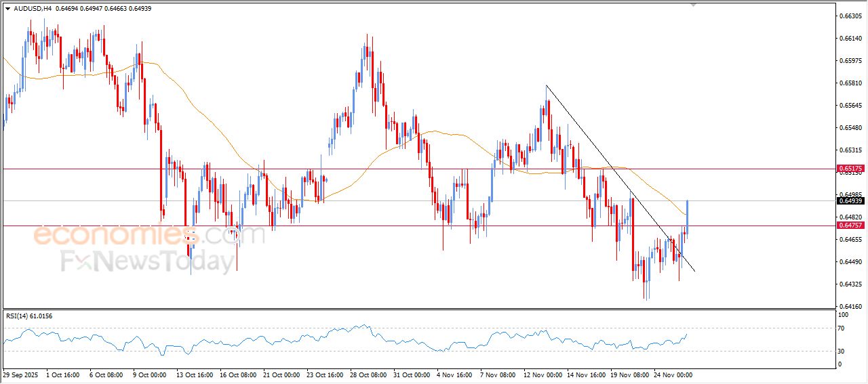
Task: Click the FxNewsToday watermark text
Action: pyautogui.click(x=148, y=261)
